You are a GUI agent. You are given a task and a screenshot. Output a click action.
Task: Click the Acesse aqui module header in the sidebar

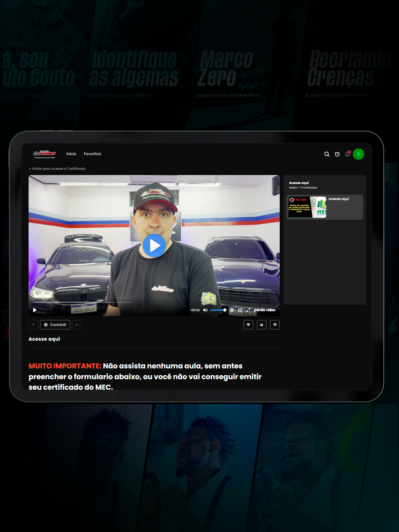click(299, 183)
